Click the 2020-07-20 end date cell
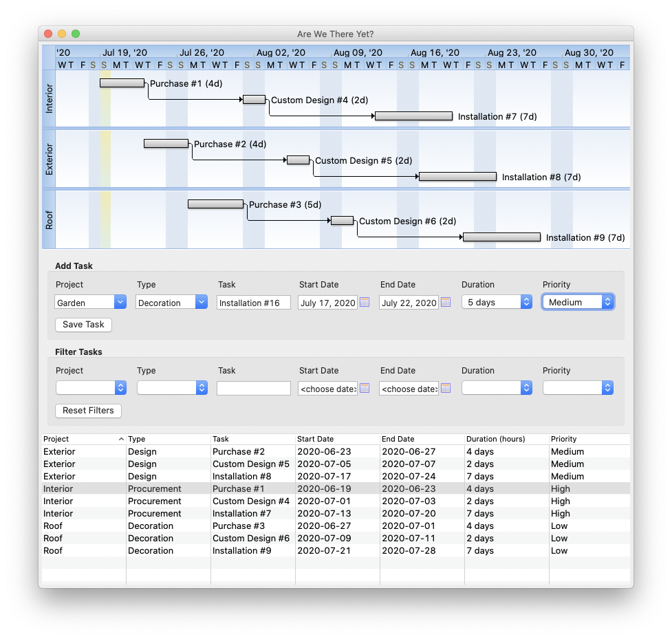This screenshot has height=639, width=672. (422, 513)
